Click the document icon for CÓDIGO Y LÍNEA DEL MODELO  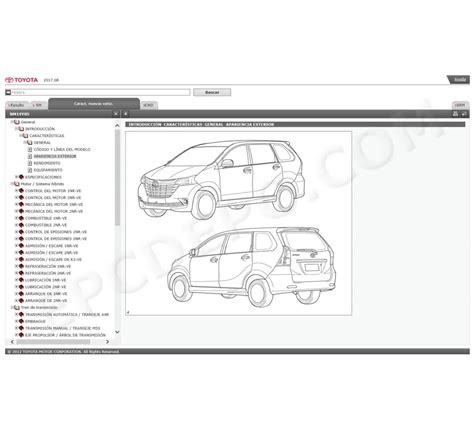(30, 149)
